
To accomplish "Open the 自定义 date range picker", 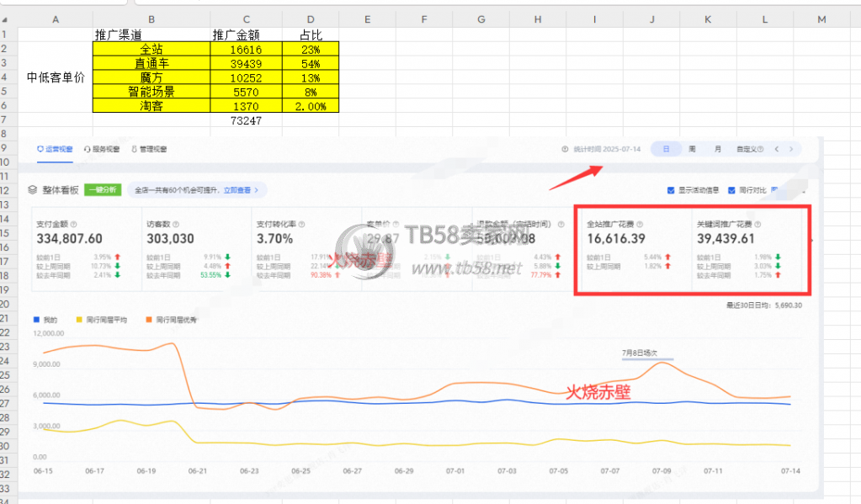I will pyautogui.click(x=748, y=149).
